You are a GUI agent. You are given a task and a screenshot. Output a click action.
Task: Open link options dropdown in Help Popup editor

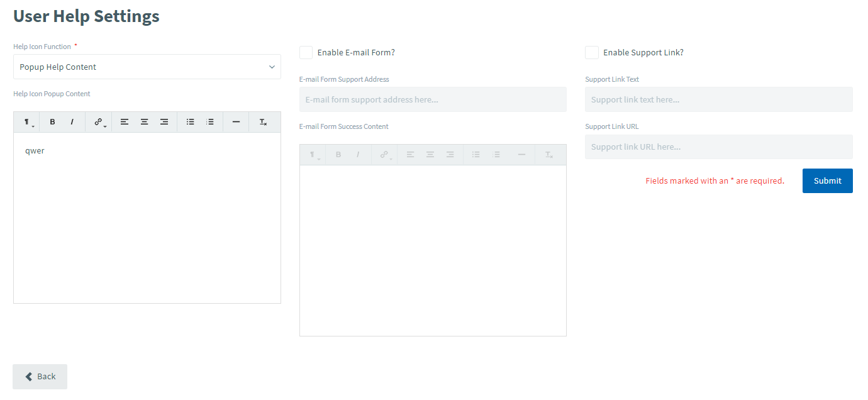pos(99,122)
